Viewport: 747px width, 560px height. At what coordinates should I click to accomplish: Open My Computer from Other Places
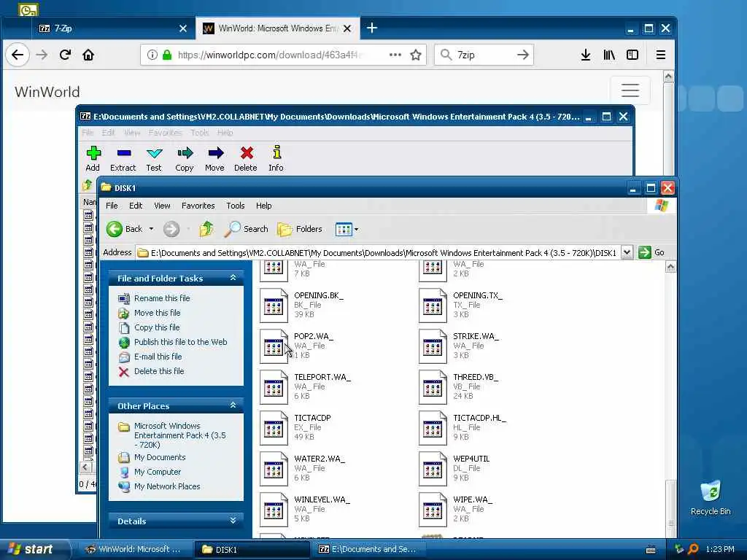point(158,472)
